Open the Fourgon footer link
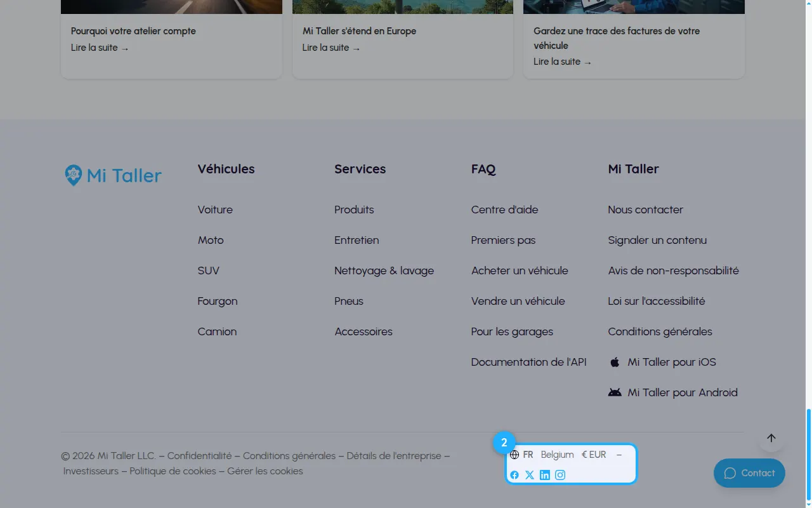This screenshot has width=812, height=508. coord(218,301)
